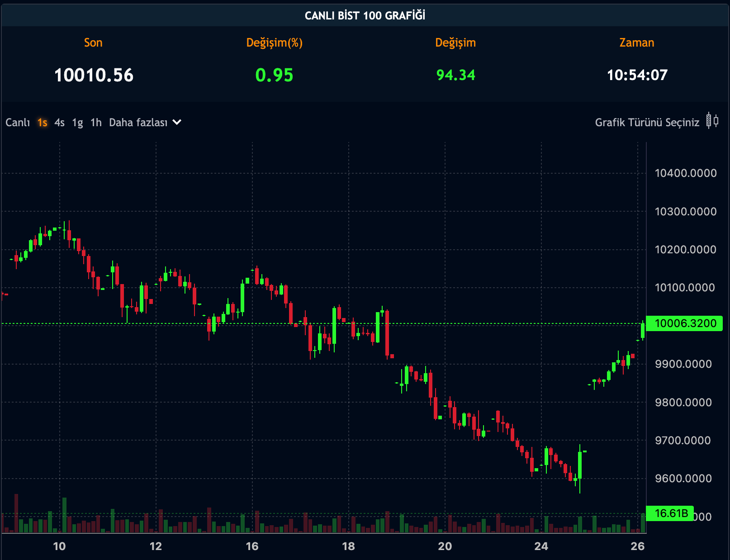Expand the Daha fazlası dropdown
This screenshot has height=560, width=730.
145,123
